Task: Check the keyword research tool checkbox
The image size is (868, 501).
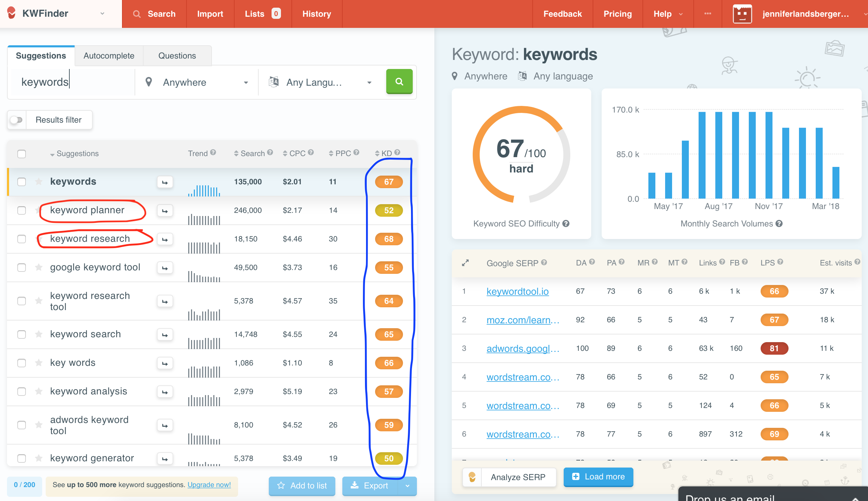Action: [x=22, y=301]
